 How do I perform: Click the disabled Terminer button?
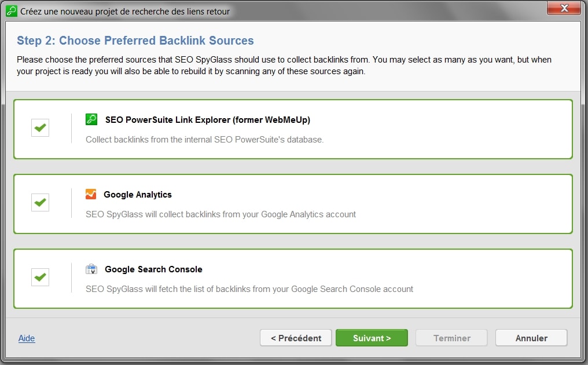pos(451,338)
